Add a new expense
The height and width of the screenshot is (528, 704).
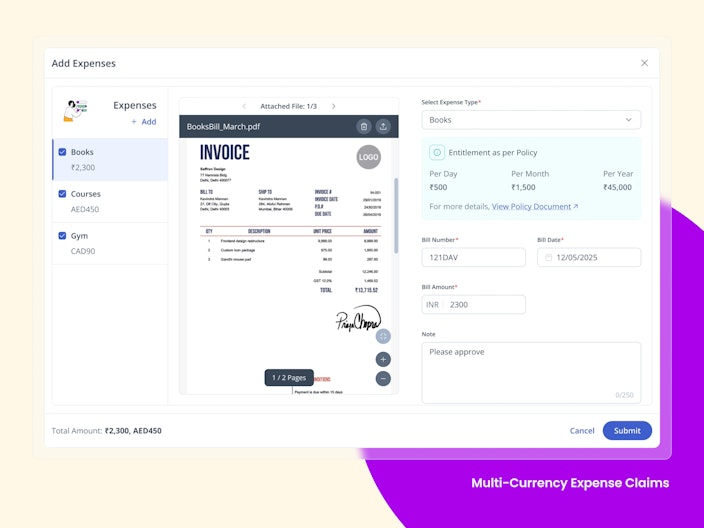coord(144,122)
